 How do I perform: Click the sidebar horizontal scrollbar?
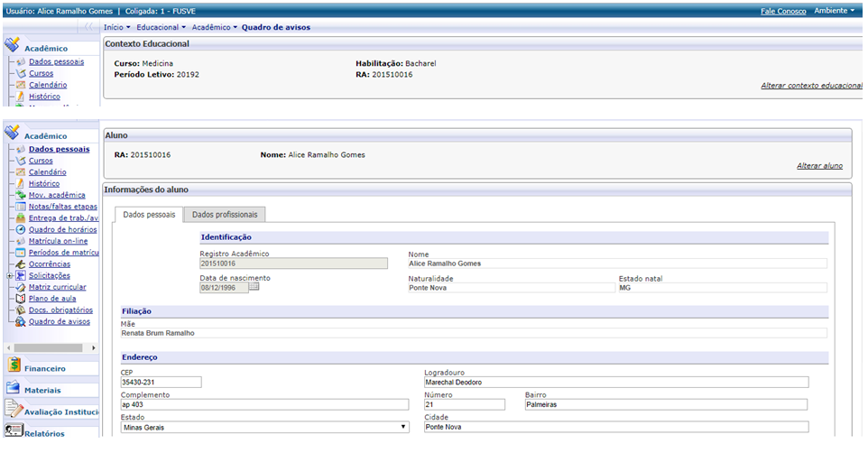(x=50, y=347)
